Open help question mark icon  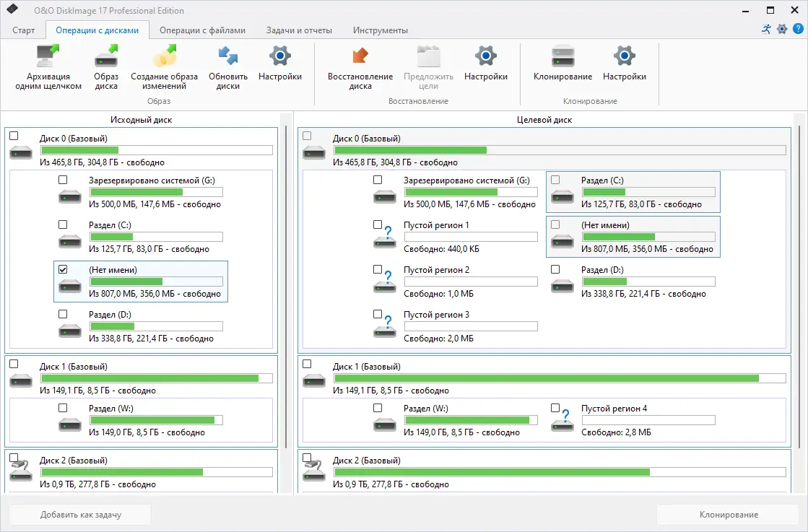(798, 29)
